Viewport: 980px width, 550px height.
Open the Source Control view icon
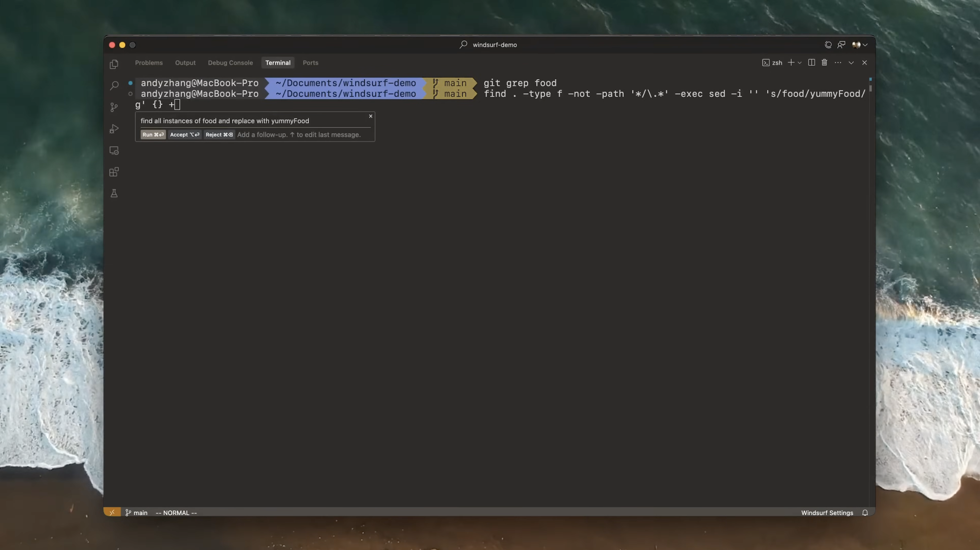coord(114,107)
